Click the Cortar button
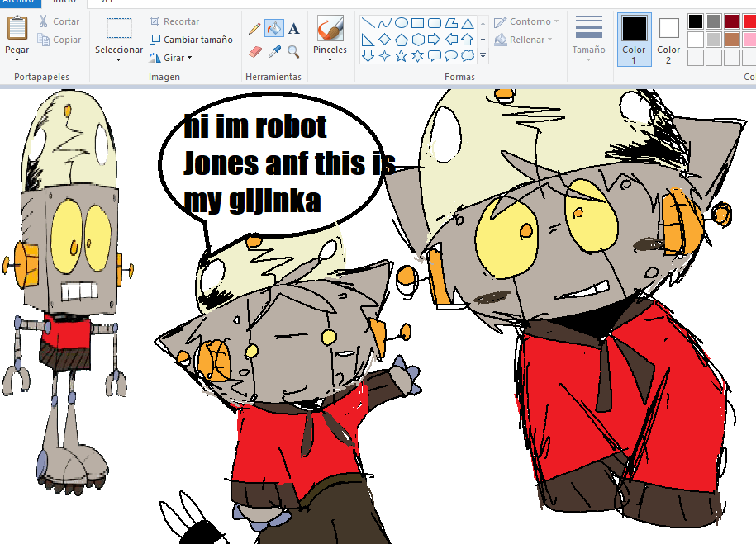 click(59, 21)
